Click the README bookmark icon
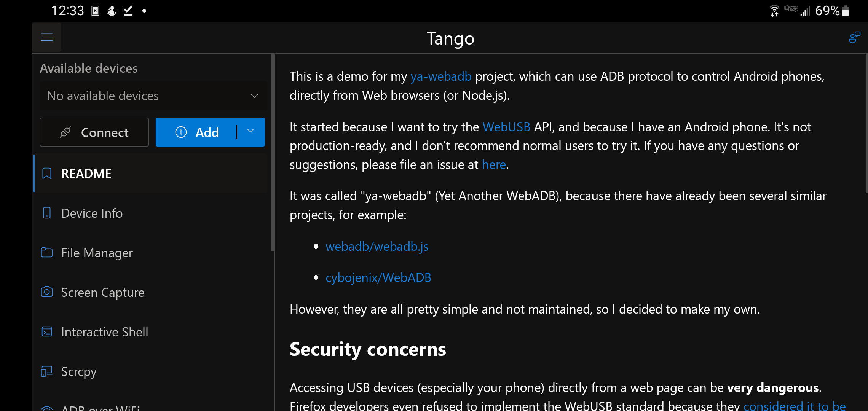The height and width of the screenshot is (411, 868). 47,173
